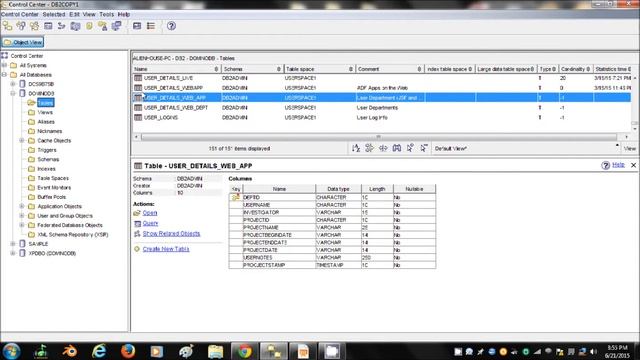Image resolution: width=640 pixels, height=360 pixels.
Task: Select the XML Schema Repository (XSR) folder
Action: 73,234
